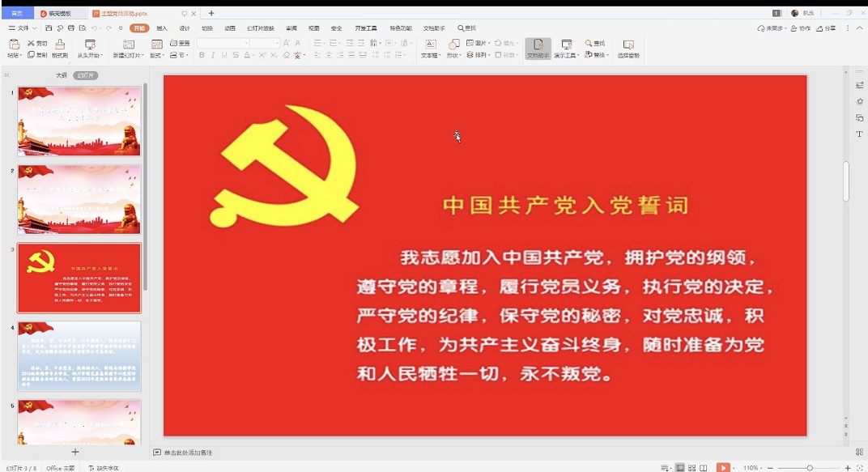This screenshot has width=868, height=472.
Task: Click the Find (查找) magnifier in ribbon
Action: pos(589,43)
